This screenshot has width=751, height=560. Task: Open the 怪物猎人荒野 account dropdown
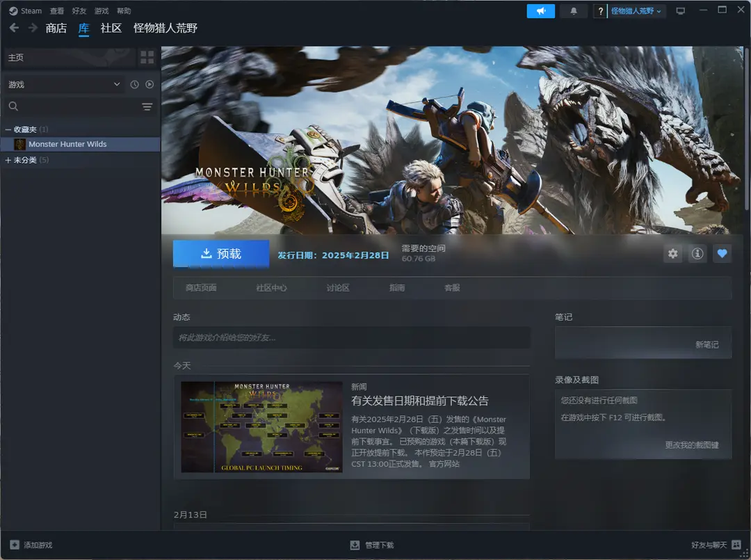[x=636, y=11]
